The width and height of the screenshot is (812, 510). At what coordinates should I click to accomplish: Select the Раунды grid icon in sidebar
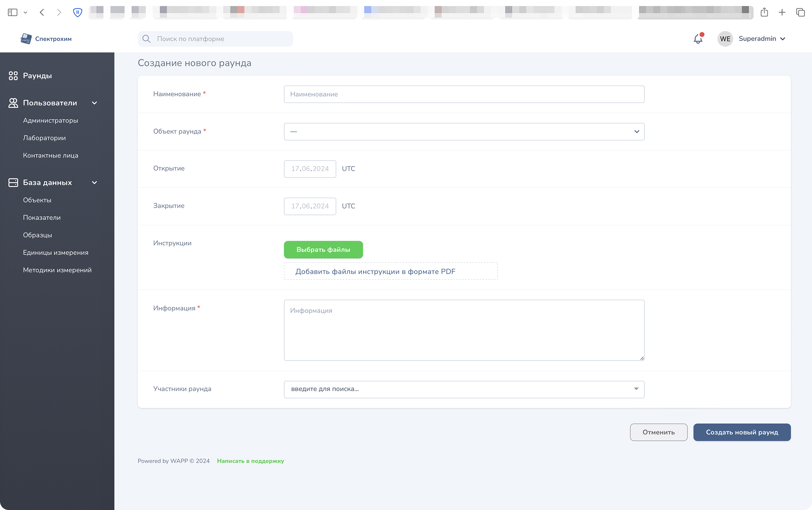(12, 75)
